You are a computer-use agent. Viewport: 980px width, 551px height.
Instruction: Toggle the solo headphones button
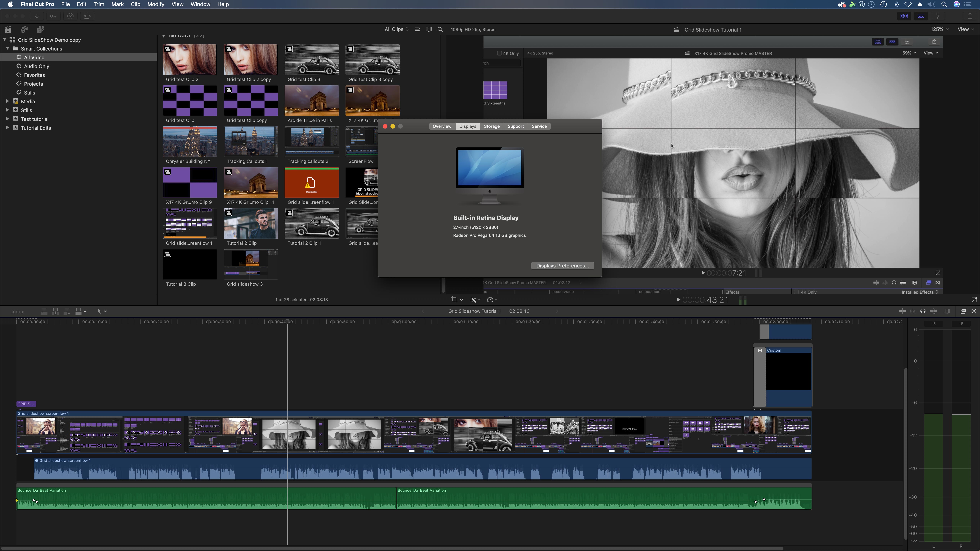(923, 311)
